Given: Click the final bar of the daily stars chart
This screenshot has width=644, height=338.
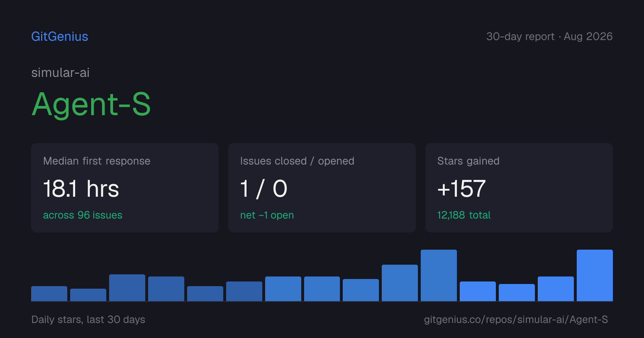Looking at the screenshot, I should click(595, 275).
